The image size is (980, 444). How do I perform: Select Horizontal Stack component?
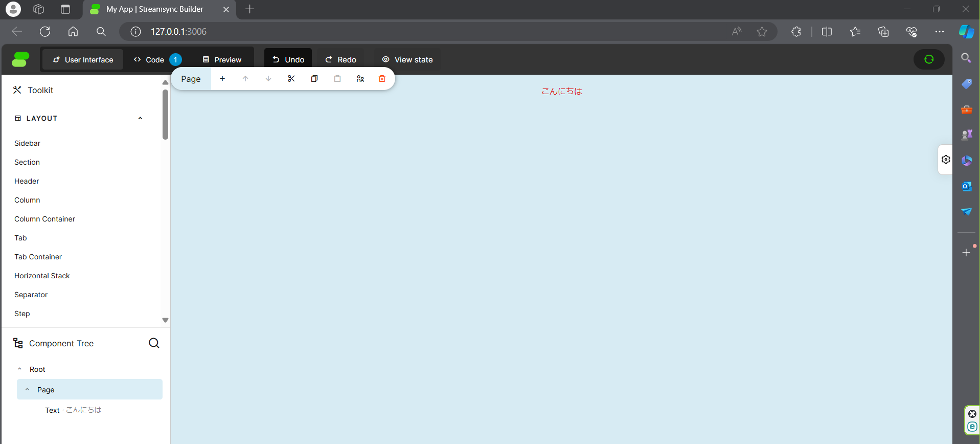[42, 276]
